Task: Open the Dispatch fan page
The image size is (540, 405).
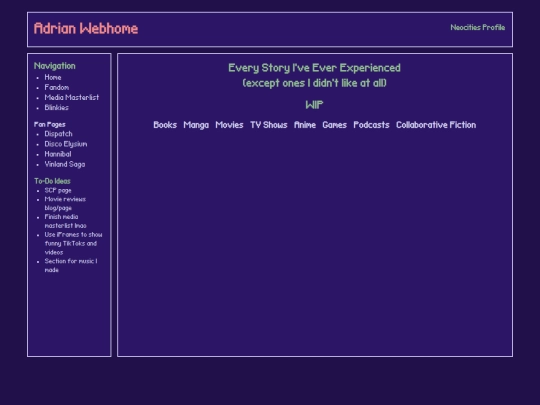Action: tap(58, 134)
